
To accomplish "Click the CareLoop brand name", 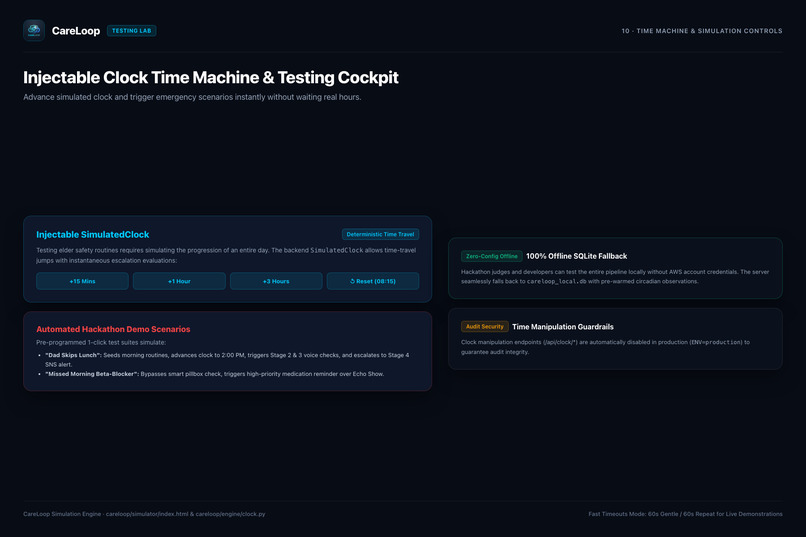I will pos(76,31).
